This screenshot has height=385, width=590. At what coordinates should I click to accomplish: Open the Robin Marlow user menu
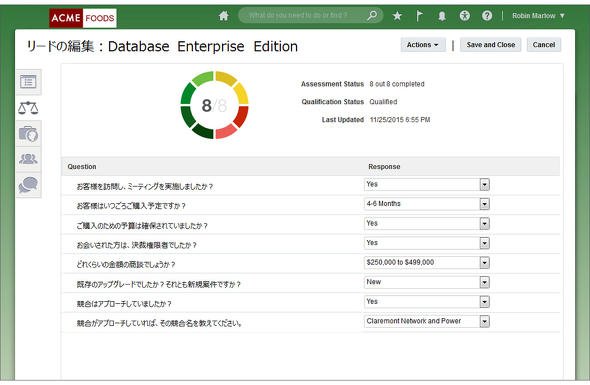coord(538,16)
